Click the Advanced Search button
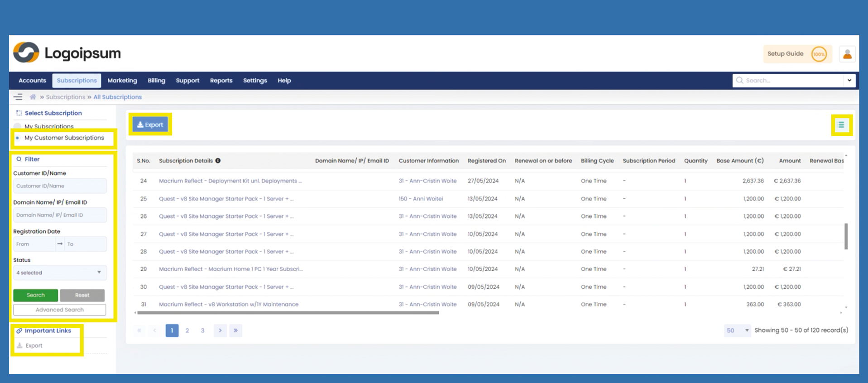Viewport: 868px width, 383px height. (60, 310)
